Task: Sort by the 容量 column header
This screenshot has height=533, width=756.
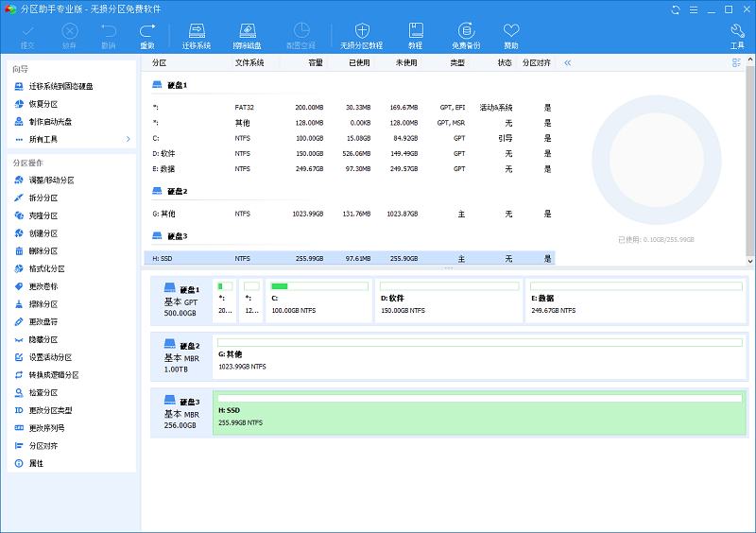Action: point(316,62)
